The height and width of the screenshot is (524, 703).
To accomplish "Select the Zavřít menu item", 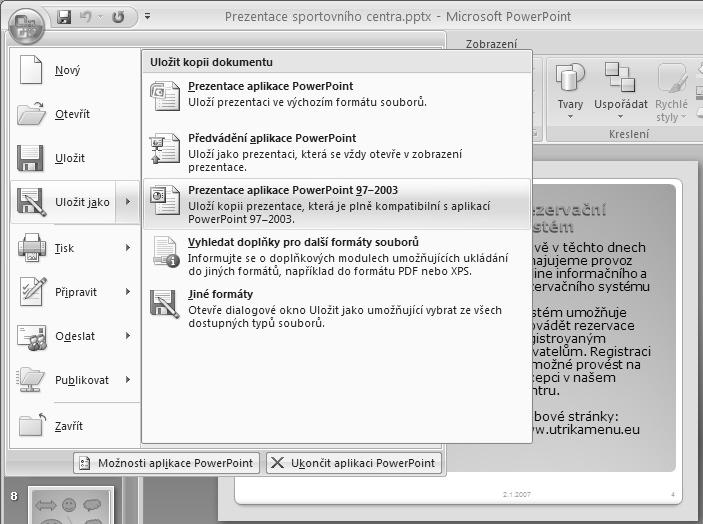I will [75, 426].
